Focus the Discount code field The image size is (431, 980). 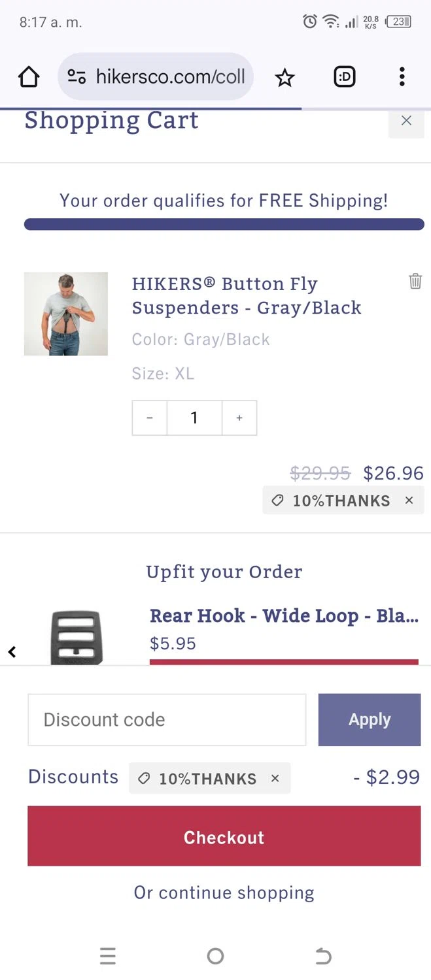click(167, 720)
